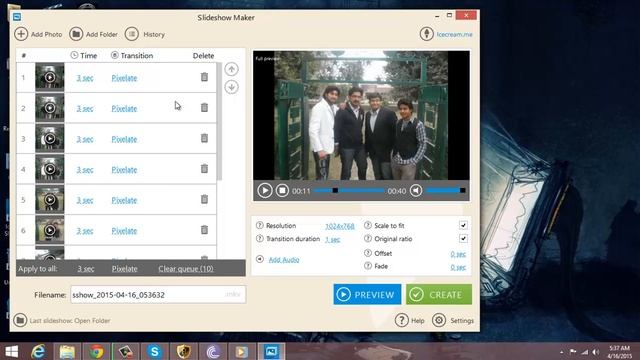Change the Resolution 1024x768 value
The width and height of the screenshot is (640, 360).
[340, 226]
